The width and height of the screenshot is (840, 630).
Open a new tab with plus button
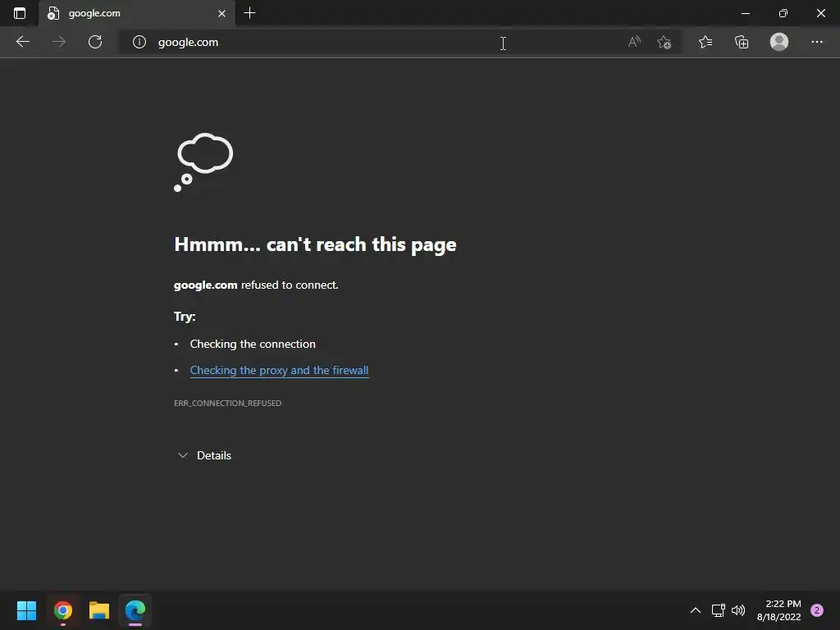coord(249,13)
